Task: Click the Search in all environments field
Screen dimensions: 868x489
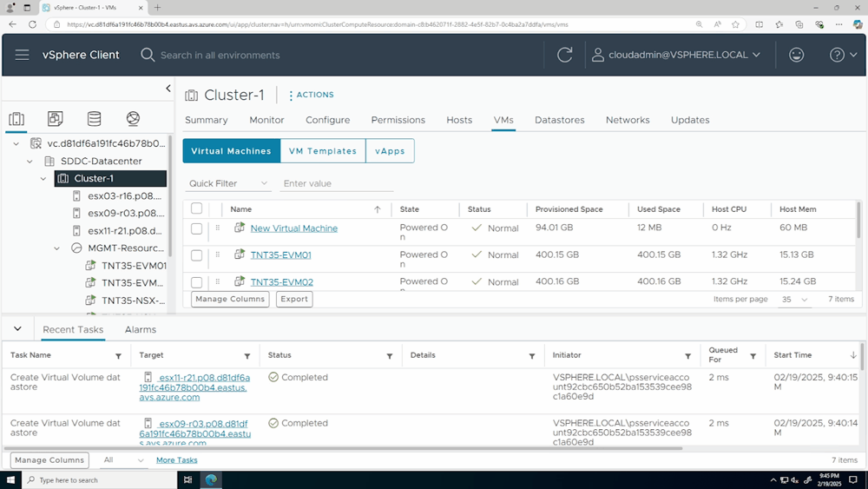Action: tap(220, 55)
